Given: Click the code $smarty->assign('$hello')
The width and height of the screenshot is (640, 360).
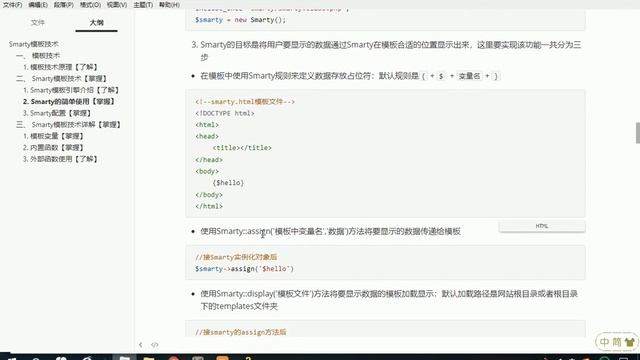Looking at the screenshot, I should tap(244, 269).
